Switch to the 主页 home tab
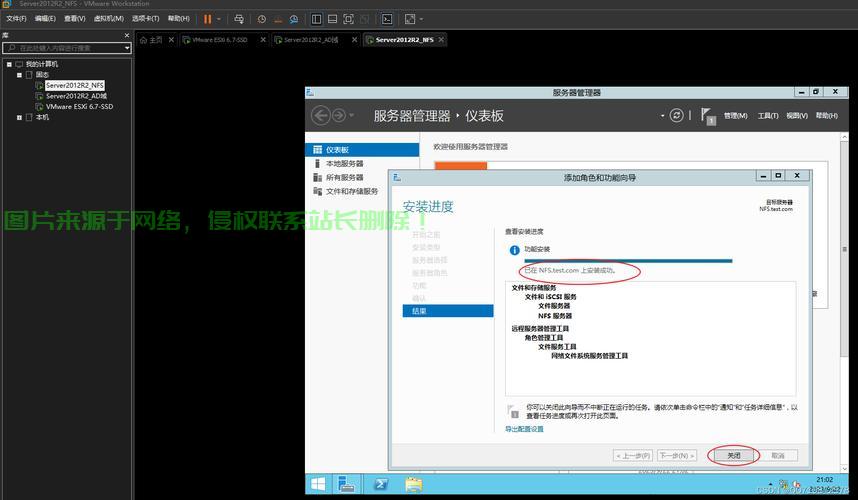The image size is (858, 500). [x=151, y=40]
